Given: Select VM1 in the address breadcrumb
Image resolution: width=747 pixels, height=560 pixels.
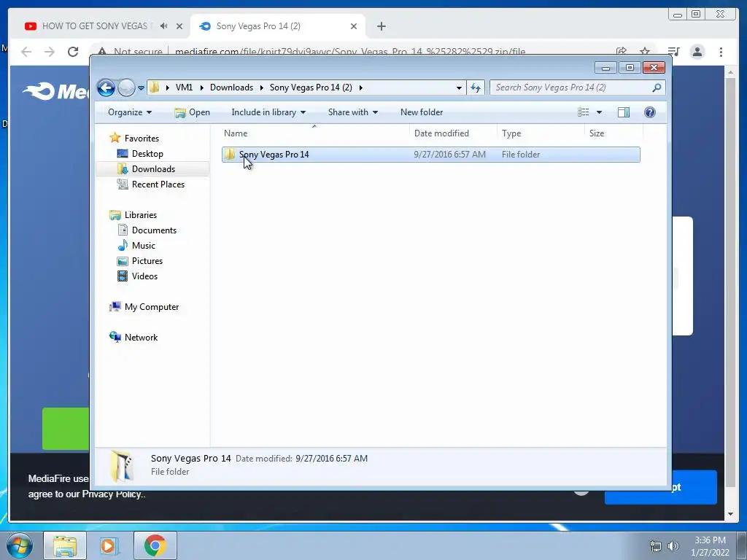Looking at the screenshot, I should pos(184,87).
